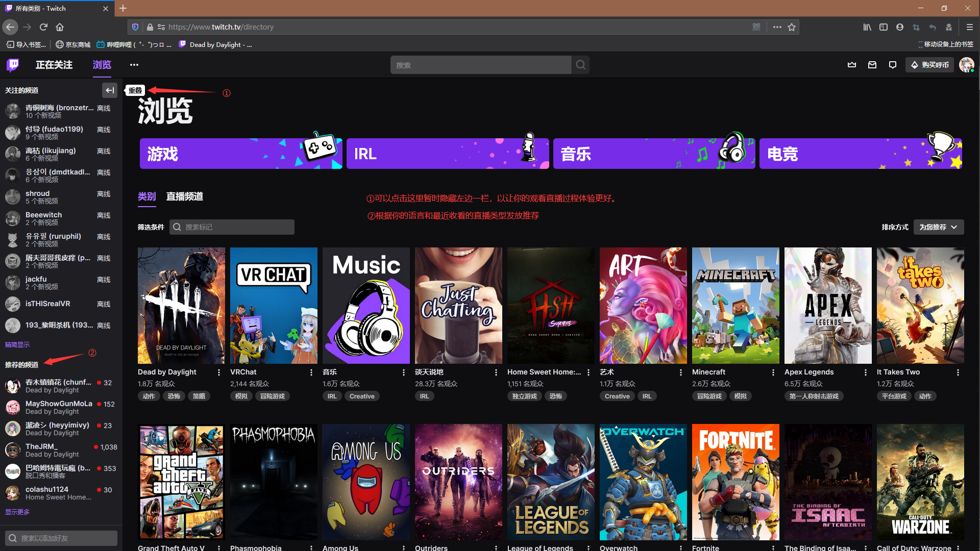Collapse the followed channels sidebar
980x551 pixels.
[x=109, y=90]
